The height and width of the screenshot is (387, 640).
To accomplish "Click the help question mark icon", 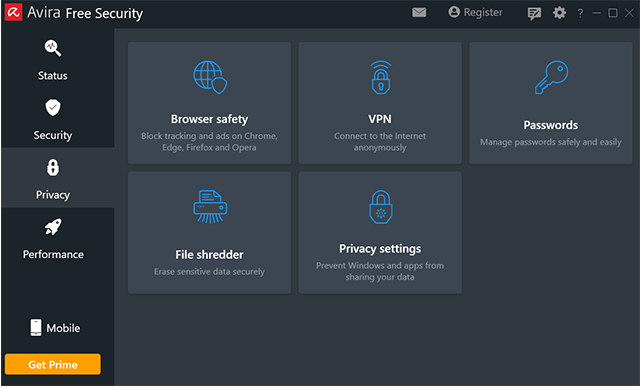I will (580, 13).
